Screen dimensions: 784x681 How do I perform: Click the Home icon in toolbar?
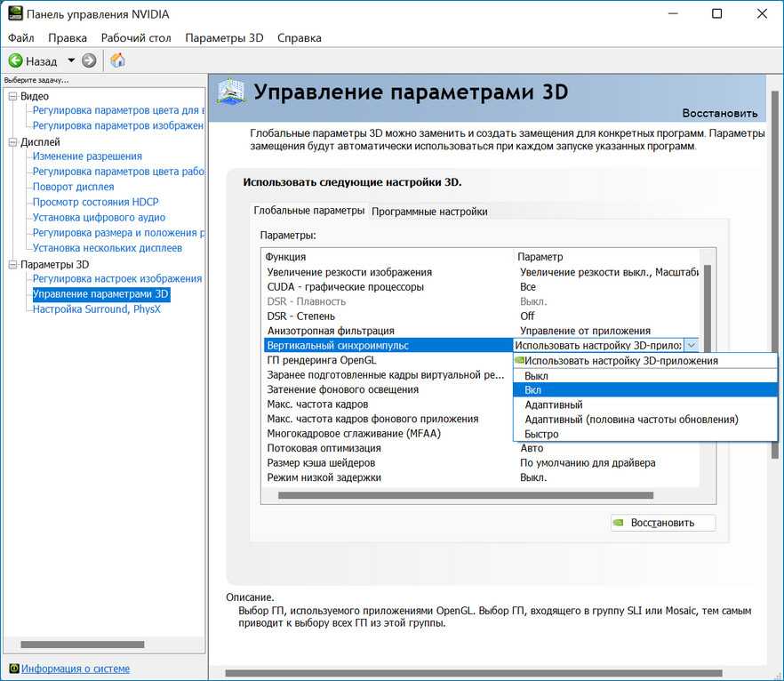(117, 61)
